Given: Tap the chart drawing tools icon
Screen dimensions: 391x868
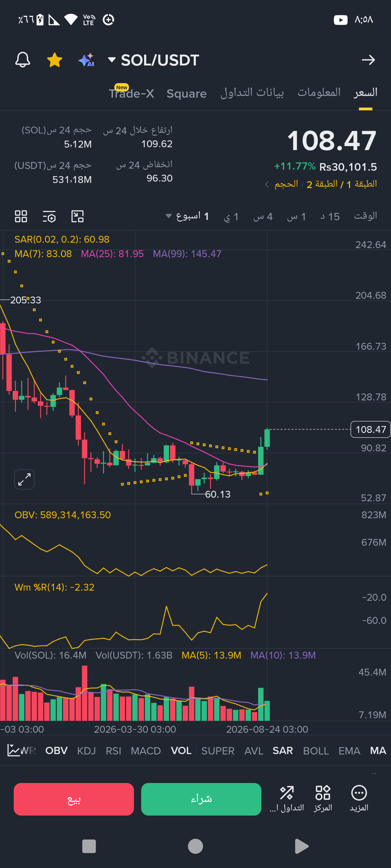Looking at the screenshot, I should 77,216.
